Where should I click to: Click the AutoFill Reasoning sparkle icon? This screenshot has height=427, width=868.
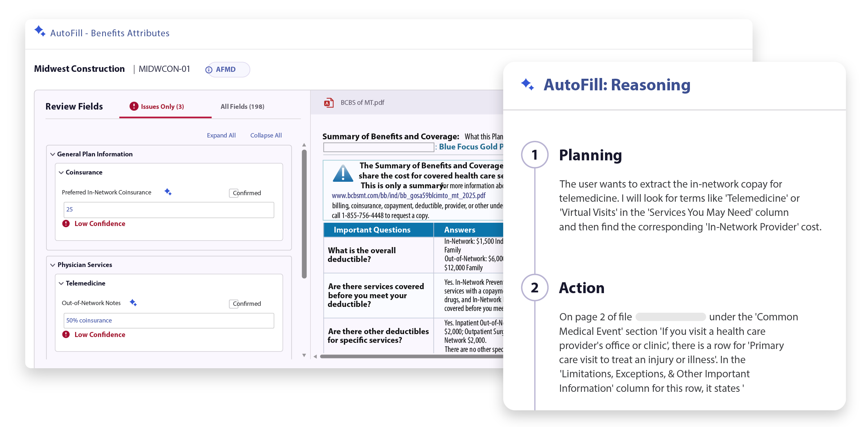[x=527, y=85]
